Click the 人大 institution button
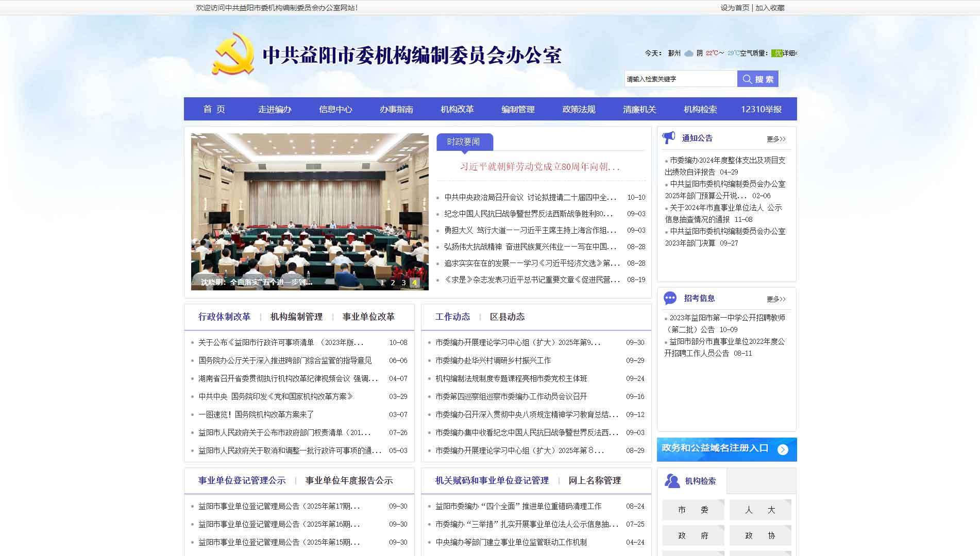 pos(760,510)
